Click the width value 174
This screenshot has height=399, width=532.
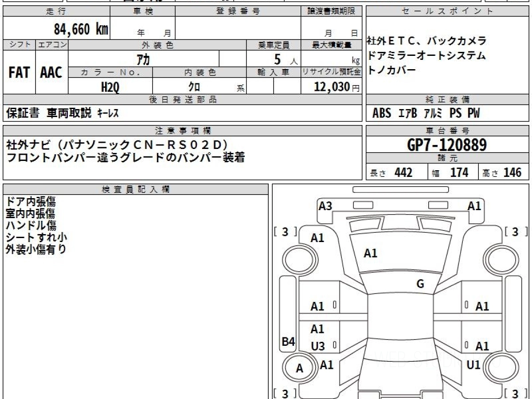pyautogui.click(x=459, y=172)
